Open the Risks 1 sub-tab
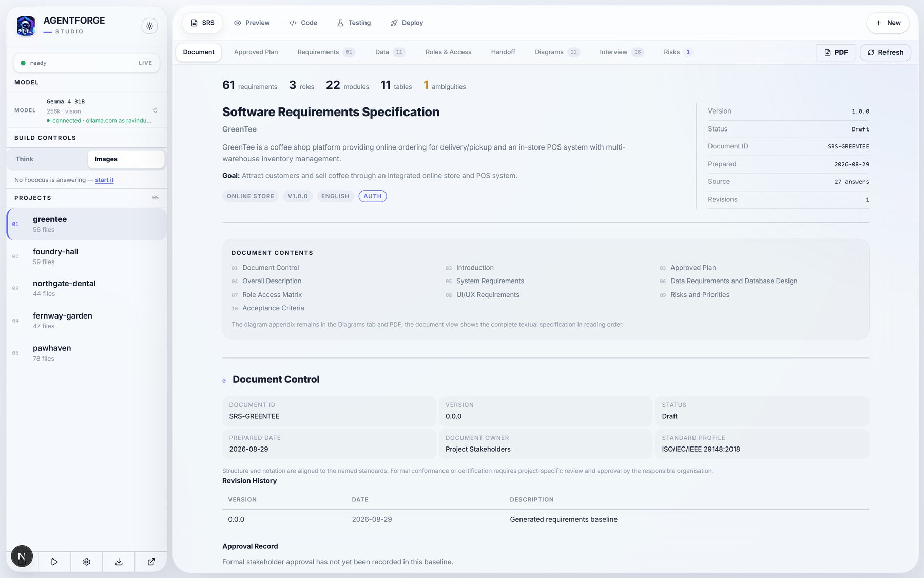The height and width of the screenshot is (578, 924). pyautogui.click(x=678, y=52)
